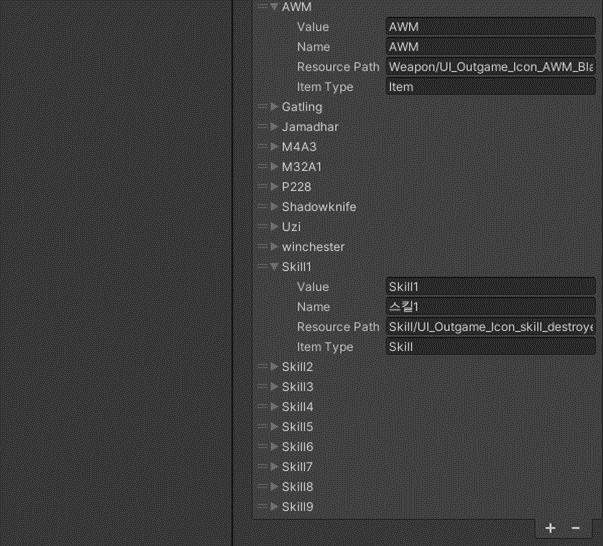This screenshot has width=603, height=546.
Task: Expand the Jamadhar entry
Action: point(274,127)
